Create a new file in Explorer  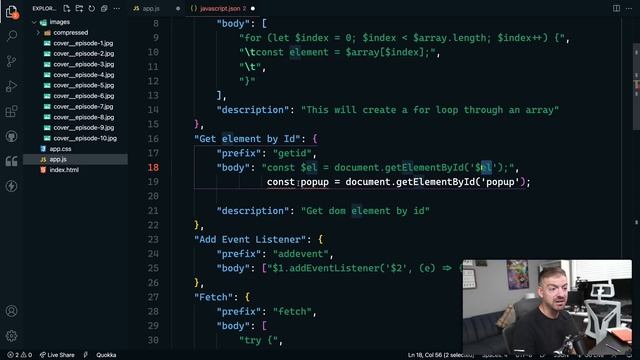[67, 8]
